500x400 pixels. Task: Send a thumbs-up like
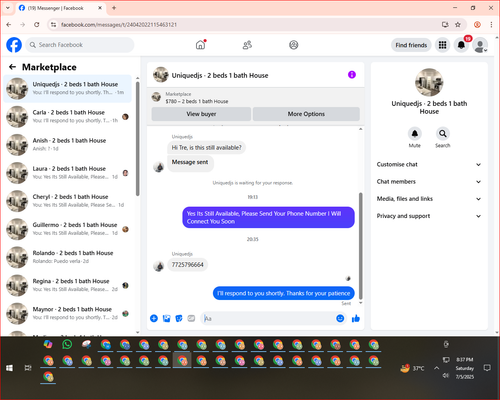click(356, 318)
